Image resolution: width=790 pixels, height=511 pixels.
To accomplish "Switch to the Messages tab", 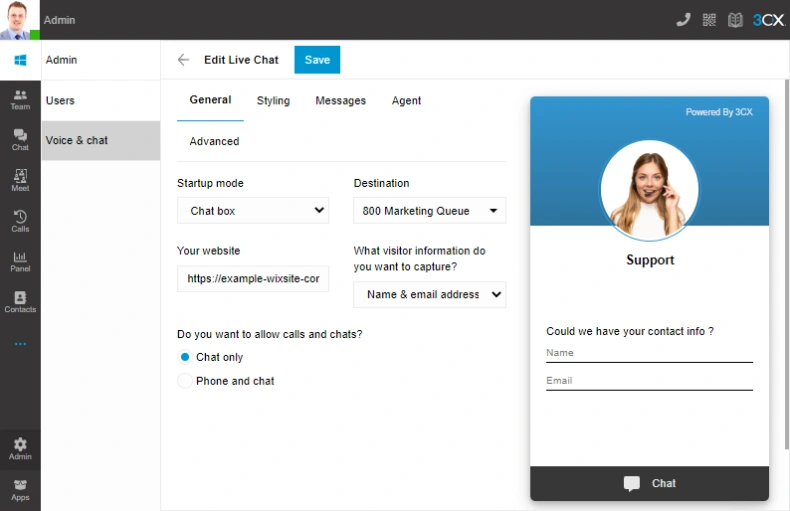I will [x=341, y=100].
